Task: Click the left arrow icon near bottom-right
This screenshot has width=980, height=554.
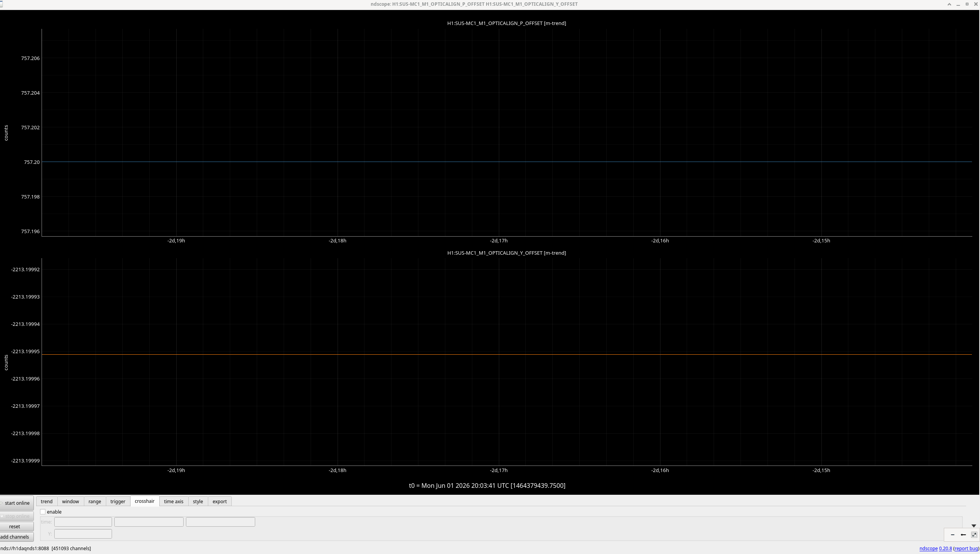Action: (x=963, y=535)
